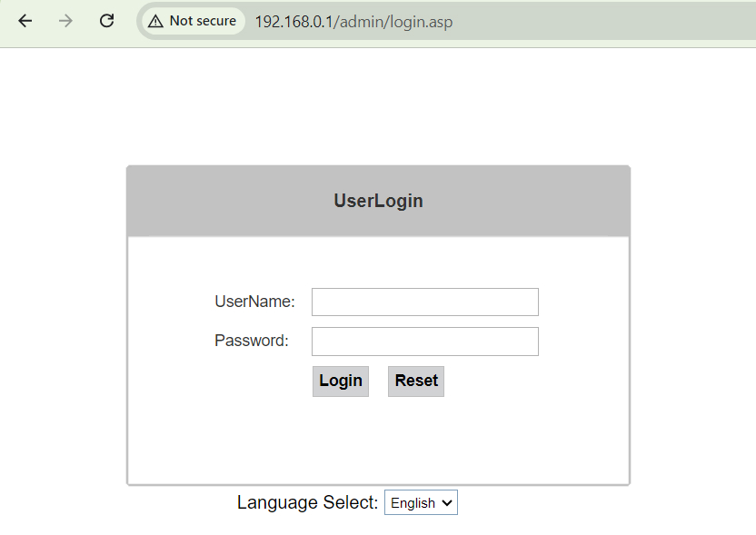Reload the router login page
The image size is (756, 535).
[106, 21]
